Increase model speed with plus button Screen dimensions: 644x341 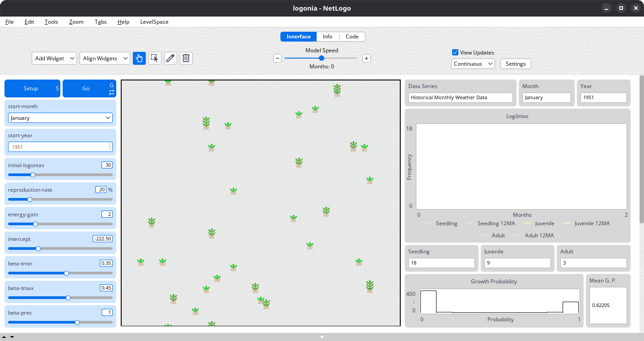(x=366, y=58)
